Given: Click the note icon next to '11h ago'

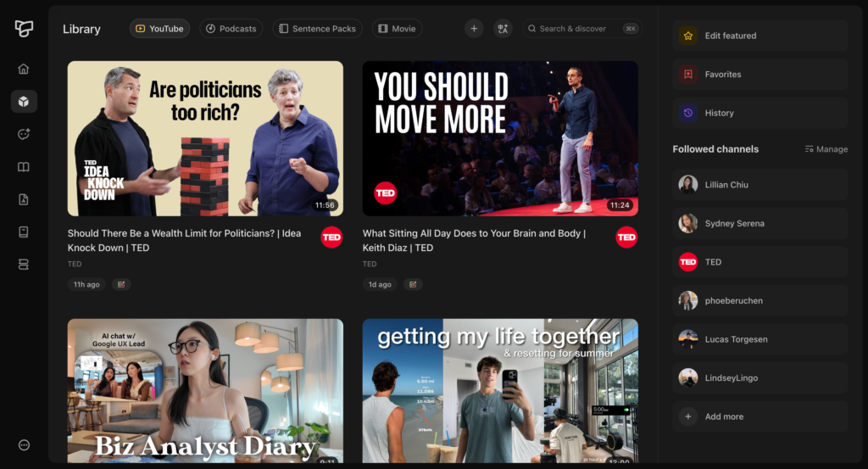Looking at the screenshot, I should pos(121,285).
